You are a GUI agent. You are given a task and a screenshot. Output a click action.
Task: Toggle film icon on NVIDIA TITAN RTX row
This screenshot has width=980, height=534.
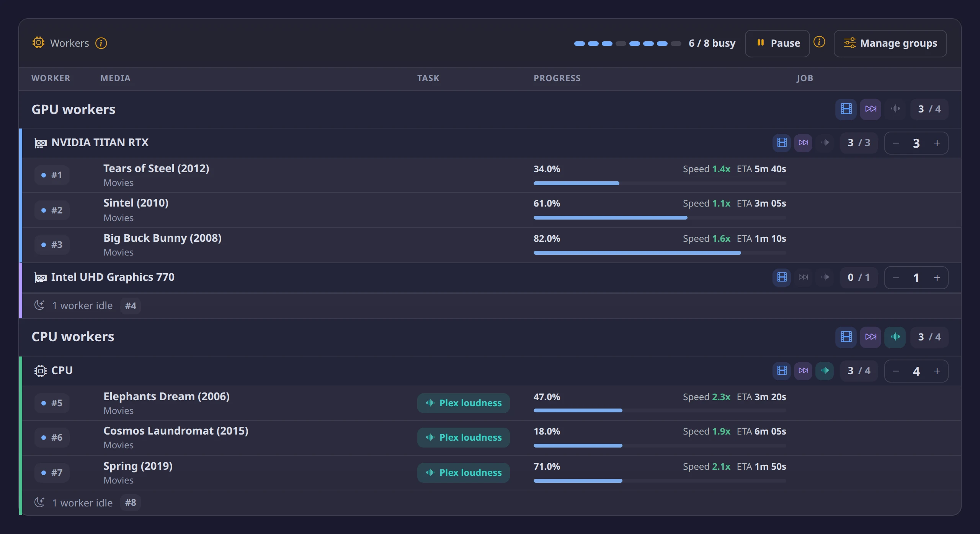(x=782, y=143)
